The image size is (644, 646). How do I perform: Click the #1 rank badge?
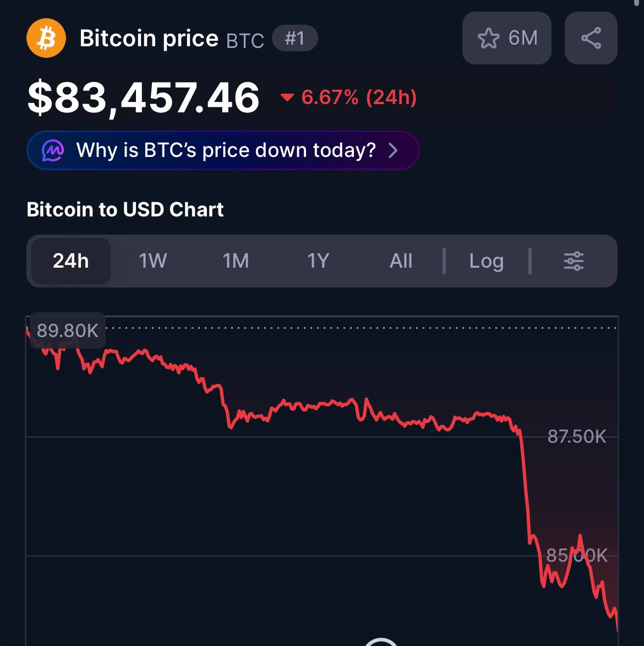pos(294,39)
